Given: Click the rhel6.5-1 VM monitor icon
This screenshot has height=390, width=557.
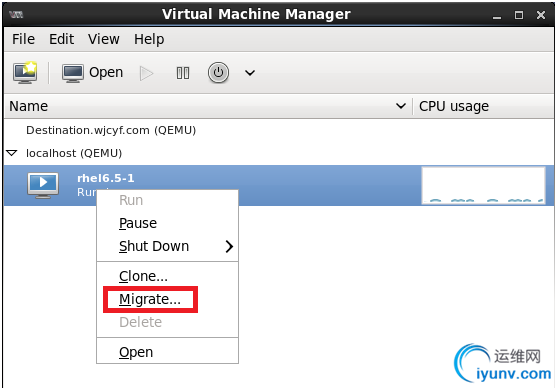Looking at the screenshot, I should (x=43, y=185).
